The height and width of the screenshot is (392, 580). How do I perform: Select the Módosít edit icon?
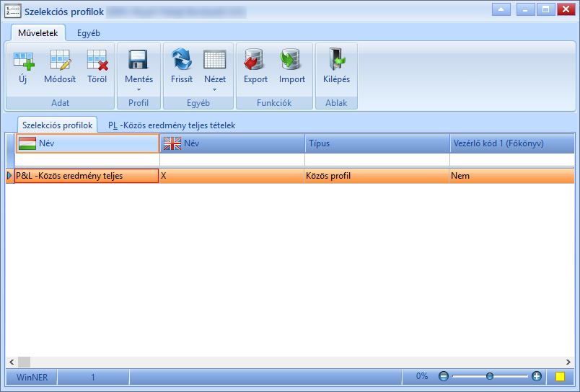(60, 61)
